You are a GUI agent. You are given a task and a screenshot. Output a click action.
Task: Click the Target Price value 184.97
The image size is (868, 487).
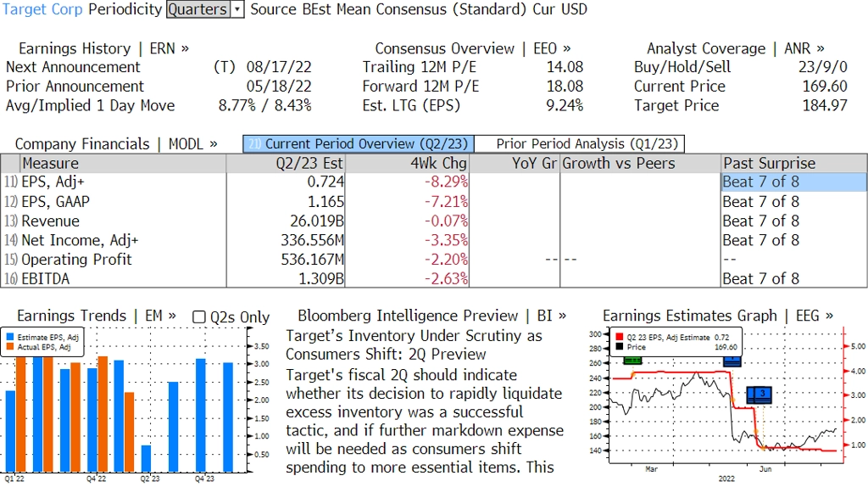(x=825, y=105)
